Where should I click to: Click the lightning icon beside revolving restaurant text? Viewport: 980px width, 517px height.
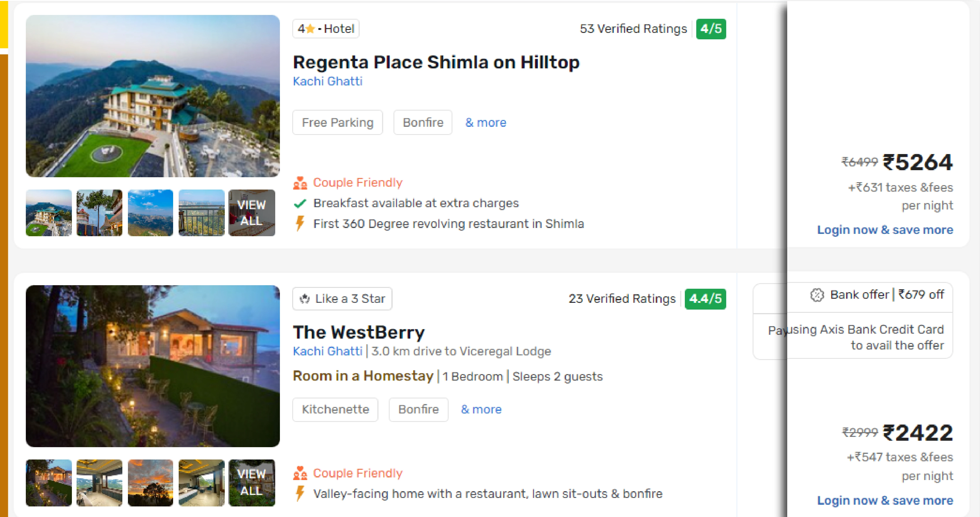(300, 223)
